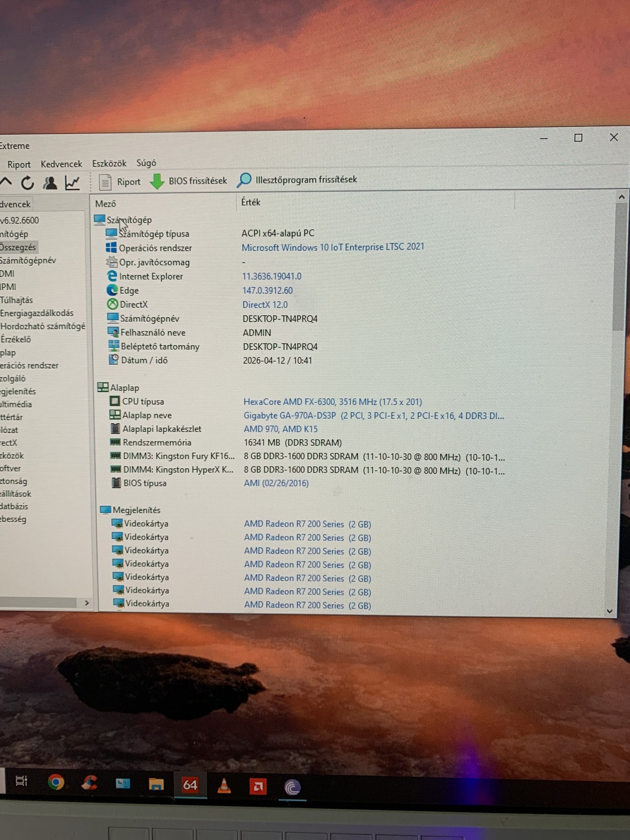Viewport: 630px width, 840px height.
Task: Open Task View on the taskbar
Action: pos(22,781)
